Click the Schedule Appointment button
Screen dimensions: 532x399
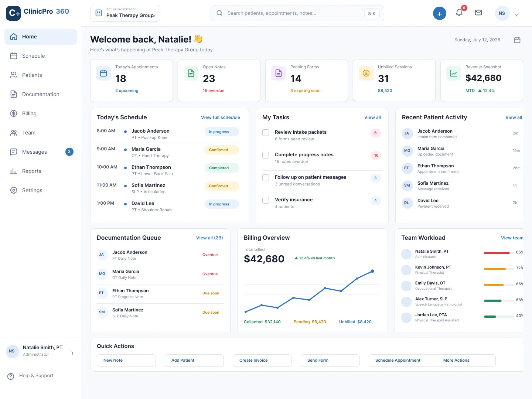pos(403,361)
